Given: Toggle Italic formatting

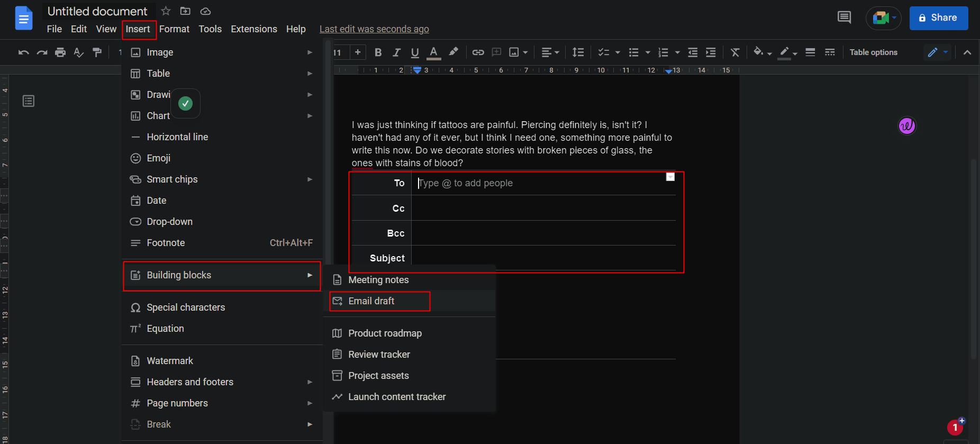Looking at the screenshot, I should tap(396, 52).
